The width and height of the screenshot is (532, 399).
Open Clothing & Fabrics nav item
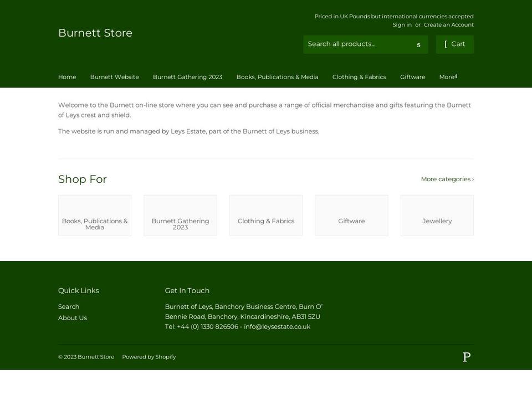pyautogui.click(x=359, y=77)
